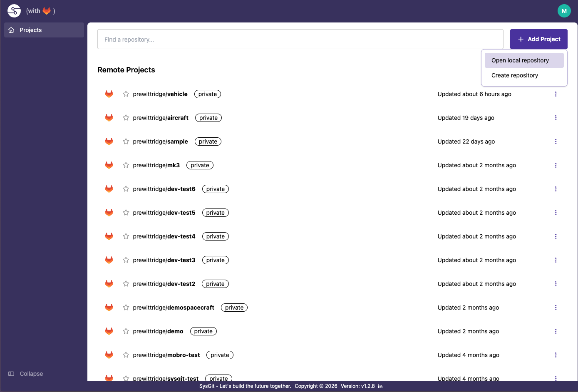The height and width of the screenshot is (392, 578).
Task: Star the prewittridge/sample project
Action: (x=126, y=141)
